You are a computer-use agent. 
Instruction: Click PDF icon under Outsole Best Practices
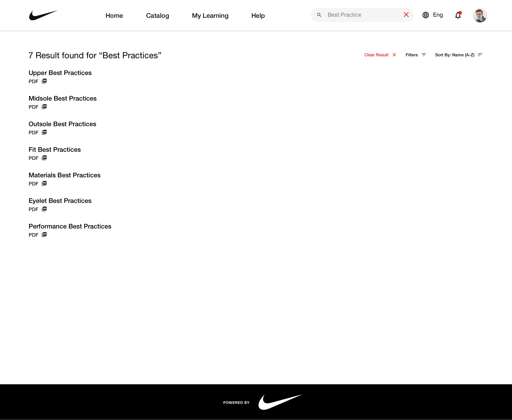[x=44, y=132]
